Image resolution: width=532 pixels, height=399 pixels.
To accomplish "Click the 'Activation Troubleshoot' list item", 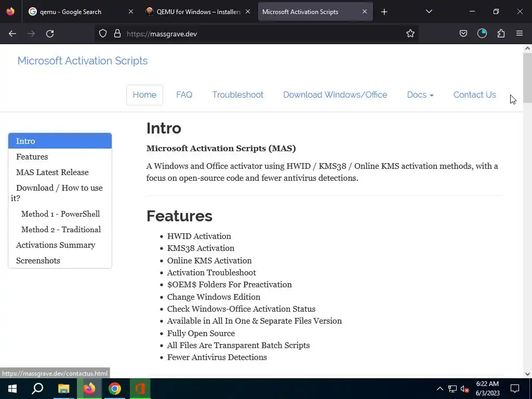I will click(211, 272).
